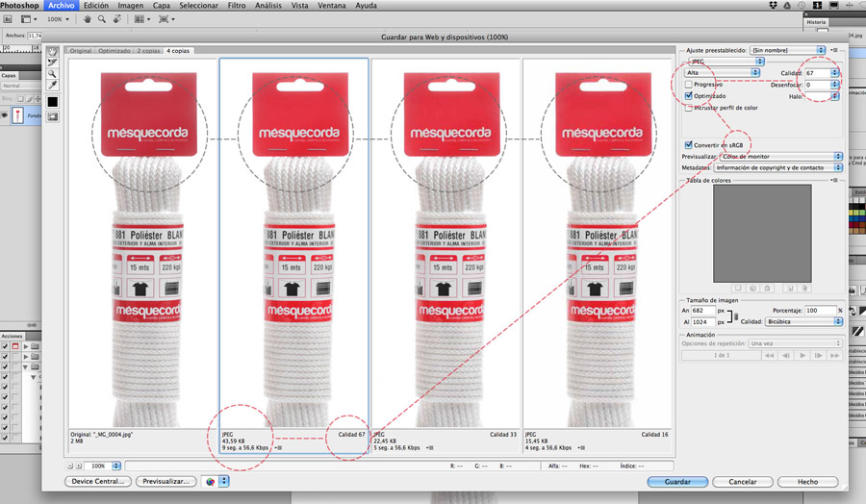The height and width of the screenshot is (504, 866).
Task: Toggle slice visibility icon below color swatch
Action: [x=53, y=116]
